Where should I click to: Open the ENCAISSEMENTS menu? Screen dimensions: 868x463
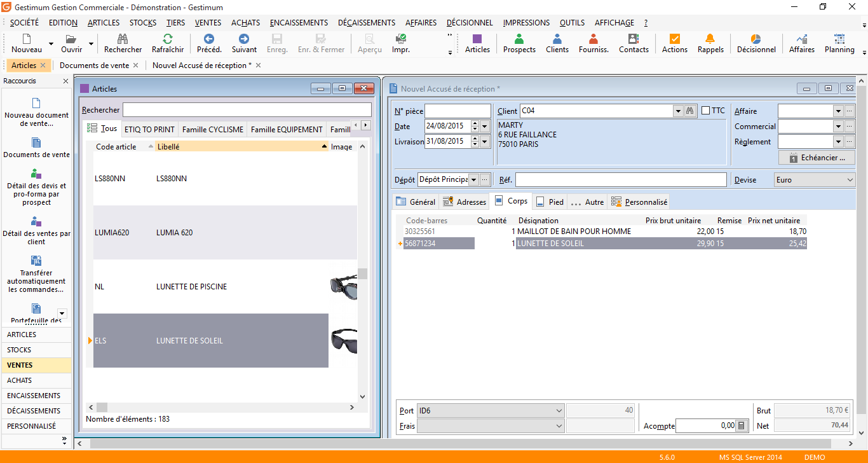299,22
